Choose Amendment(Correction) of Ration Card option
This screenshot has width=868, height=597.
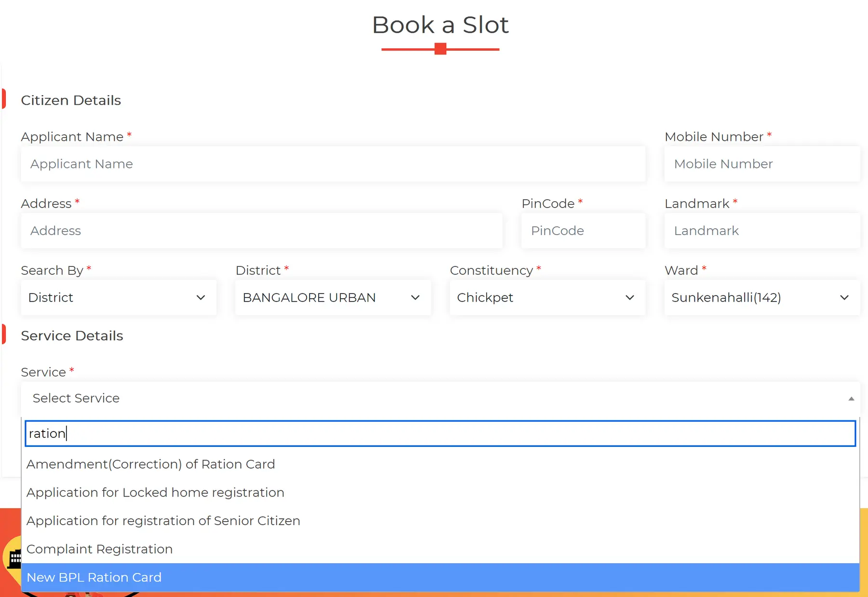coord(151,464)
